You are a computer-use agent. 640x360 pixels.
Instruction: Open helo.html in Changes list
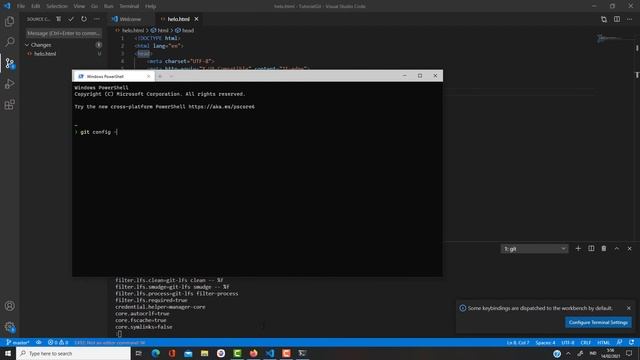[45, 53]
